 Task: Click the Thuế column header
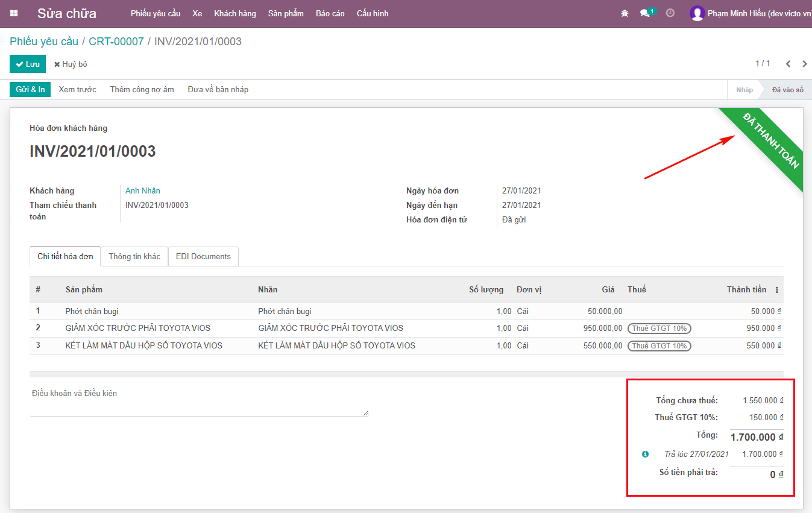click(x=637, y=289)
